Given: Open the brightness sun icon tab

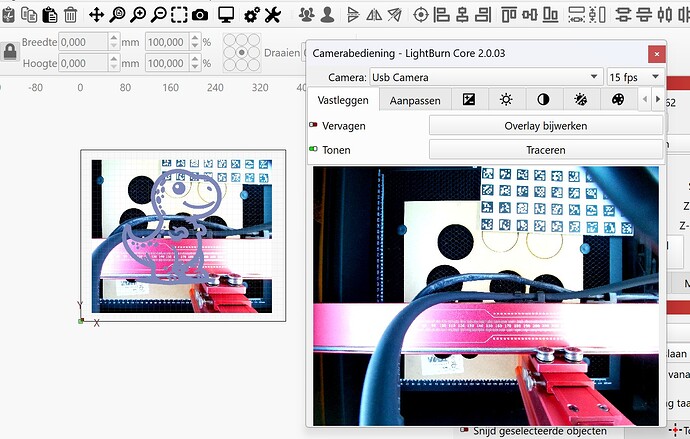Looking at the screenshot, I should pyautogui.click(x=506, y=100).
